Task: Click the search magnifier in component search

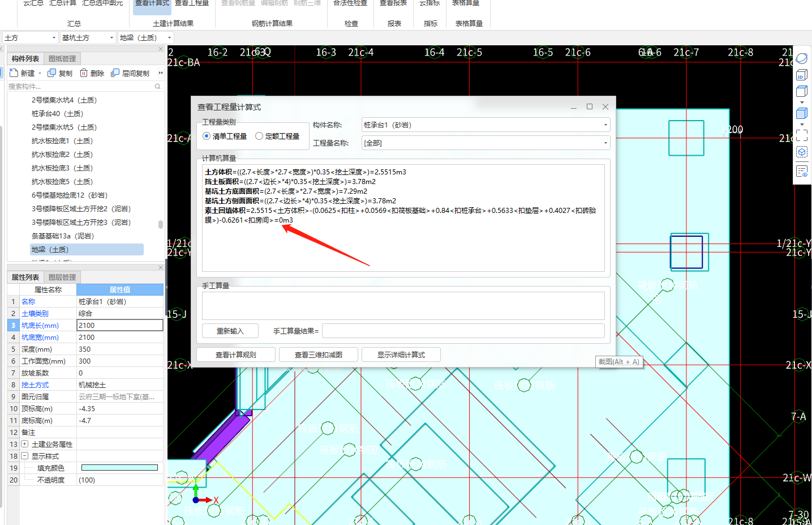Action: click(158, 87)
